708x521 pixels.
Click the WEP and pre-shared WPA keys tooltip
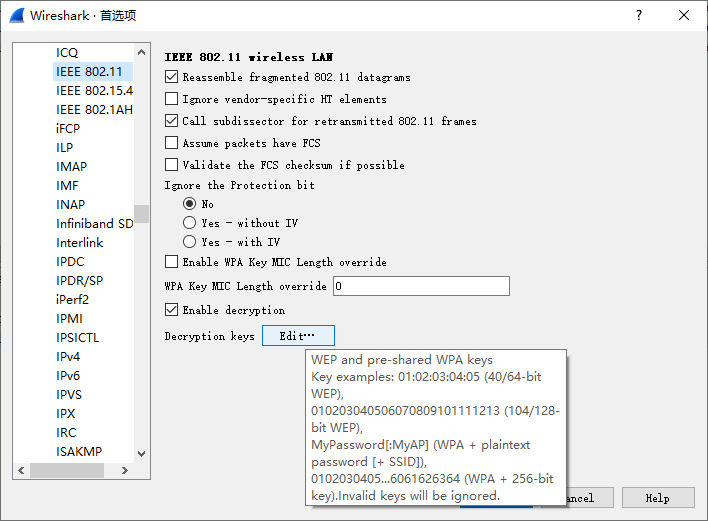(436, 428)
